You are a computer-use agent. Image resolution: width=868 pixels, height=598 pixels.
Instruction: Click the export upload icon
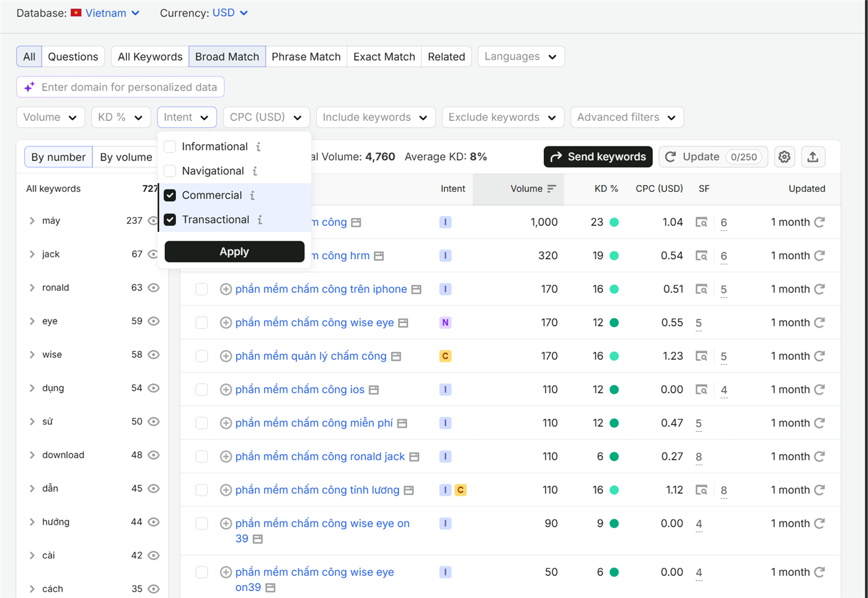[x=813, y=157]
